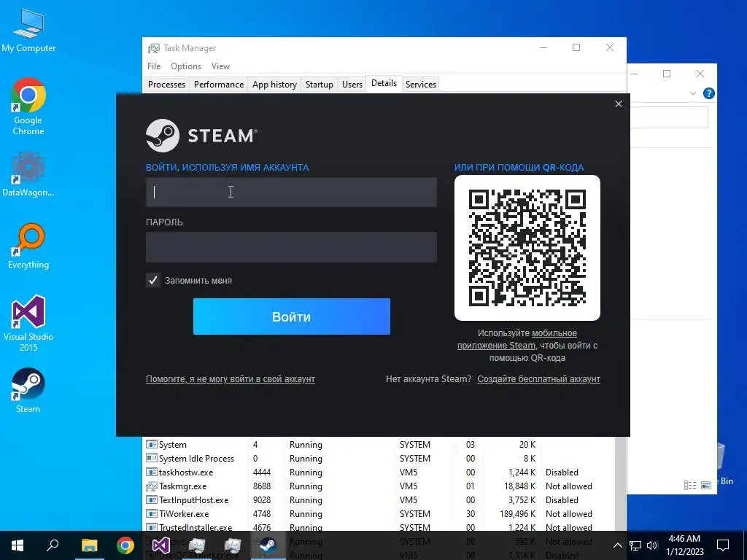Click the Task Manager vertical scrollbar
747x560 pixels.
pos(620,483)
